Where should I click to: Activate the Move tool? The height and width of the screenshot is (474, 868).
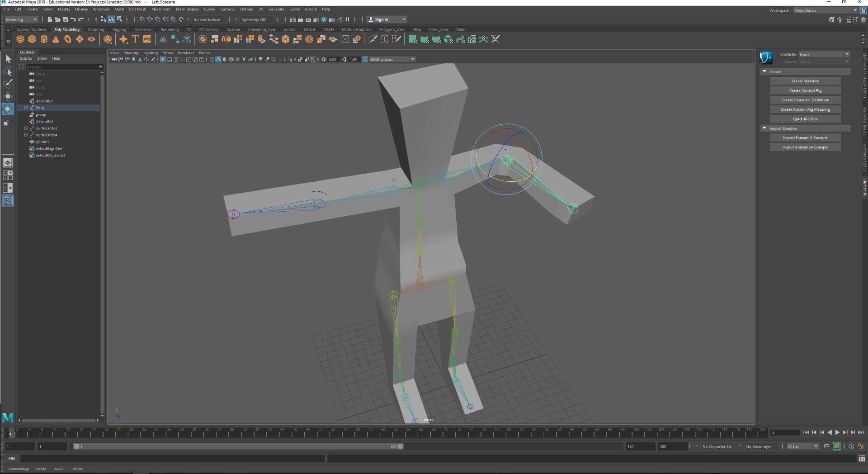8,96
